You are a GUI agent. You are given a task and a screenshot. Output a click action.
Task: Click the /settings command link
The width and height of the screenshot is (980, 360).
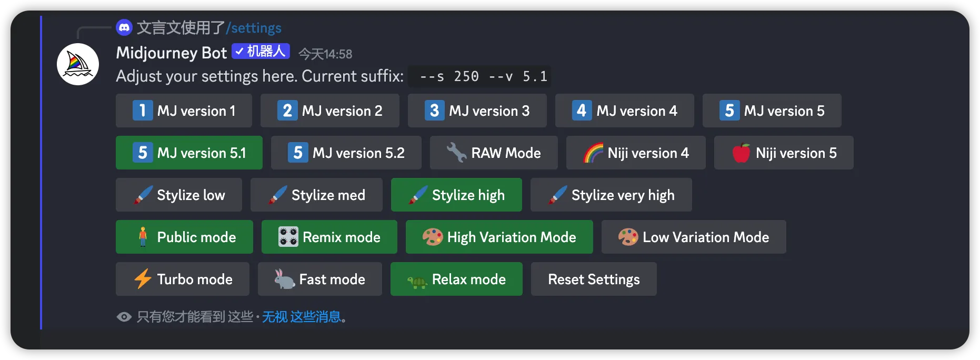pos(254,28)
